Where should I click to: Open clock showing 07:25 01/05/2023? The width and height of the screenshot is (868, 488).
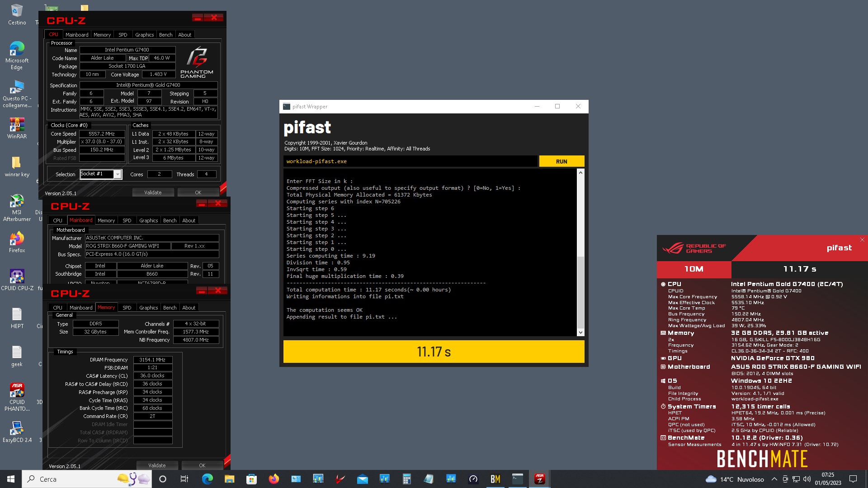[x=828, y=479]
